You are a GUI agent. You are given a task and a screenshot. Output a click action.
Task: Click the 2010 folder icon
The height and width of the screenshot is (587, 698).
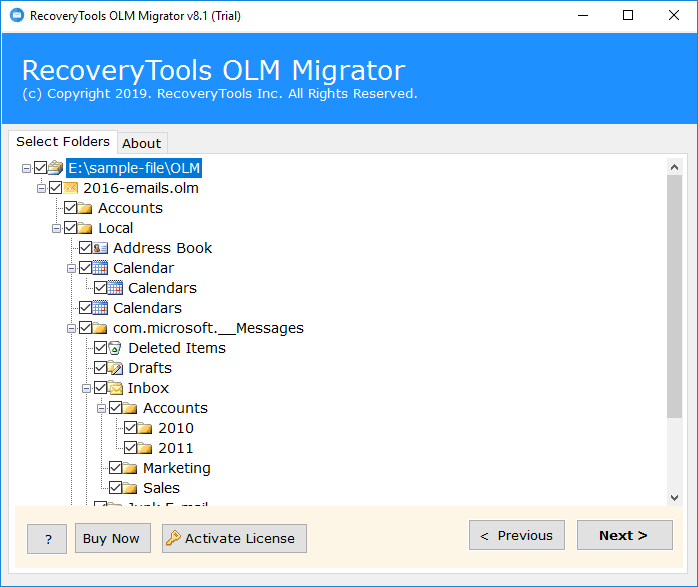tap(145, 428)
